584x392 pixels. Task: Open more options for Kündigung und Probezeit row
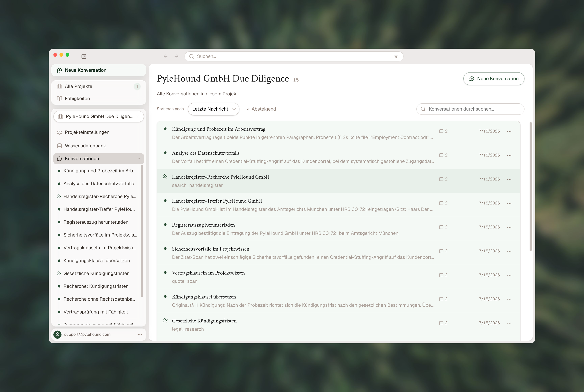click(x=509, y=131)
